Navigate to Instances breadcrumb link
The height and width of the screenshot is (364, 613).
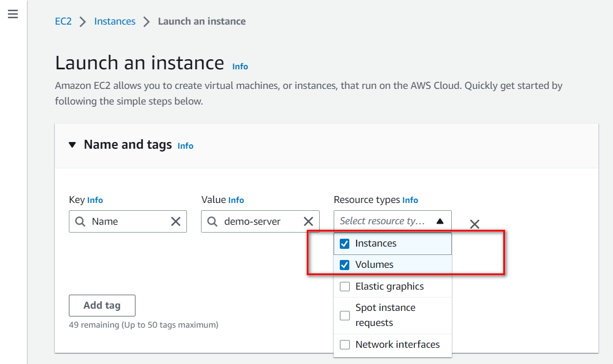pos(115,22)
